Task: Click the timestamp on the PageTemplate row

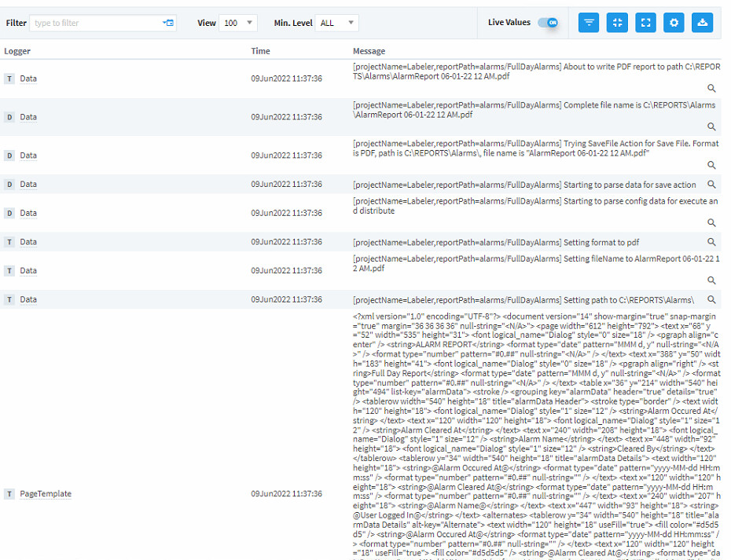Action: pyautogui.click(x=286, y=494)
